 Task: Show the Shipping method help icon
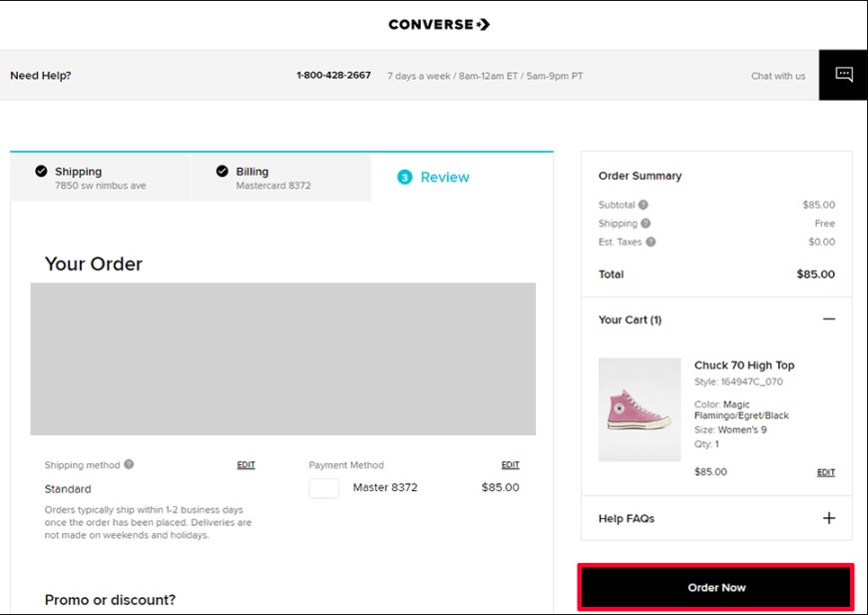pos(129,464)
